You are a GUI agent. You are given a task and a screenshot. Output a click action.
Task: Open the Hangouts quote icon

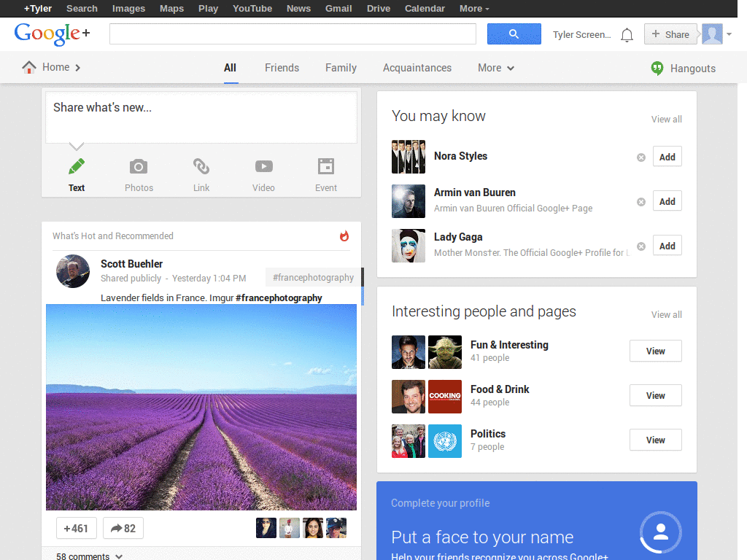coord(657,68)
